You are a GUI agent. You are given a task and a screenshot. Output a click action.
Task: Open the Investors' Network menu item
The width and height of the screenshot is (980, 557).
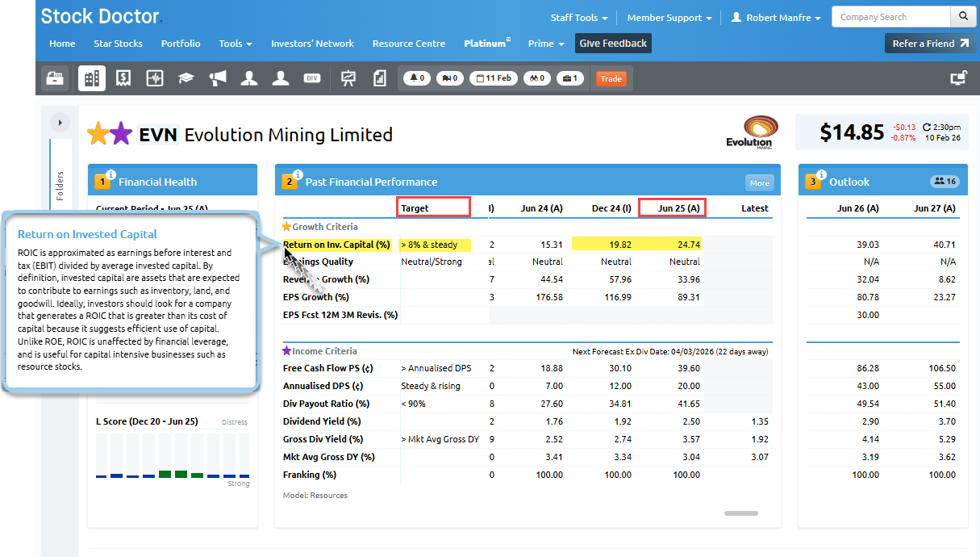(312, 44)
